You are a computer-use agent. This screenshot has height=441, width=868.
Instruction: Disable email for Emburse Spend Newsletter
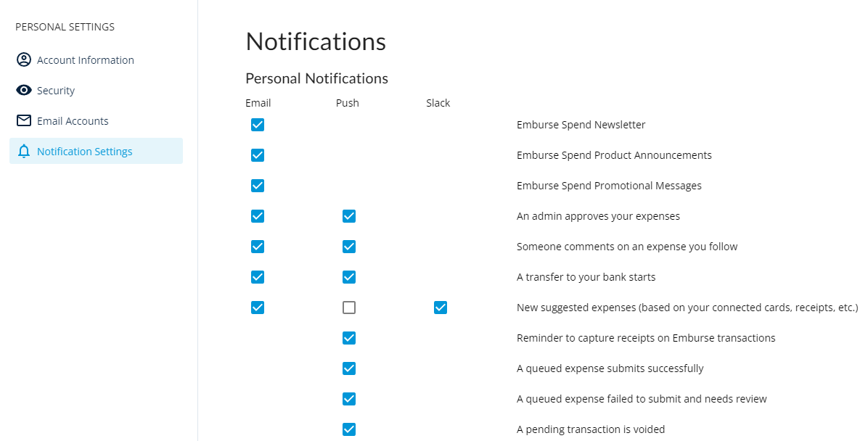[x=258, y=125]
